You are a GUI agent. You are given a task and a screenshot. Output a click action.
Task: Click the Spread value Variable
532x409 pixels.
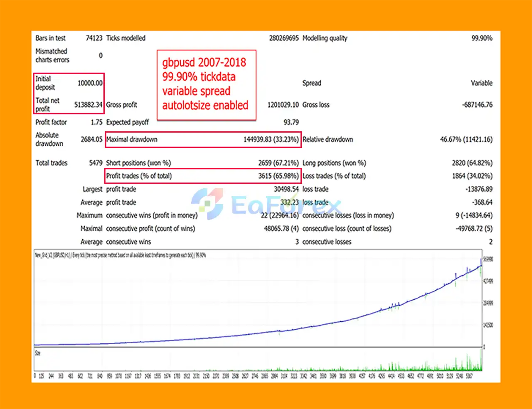481,83
